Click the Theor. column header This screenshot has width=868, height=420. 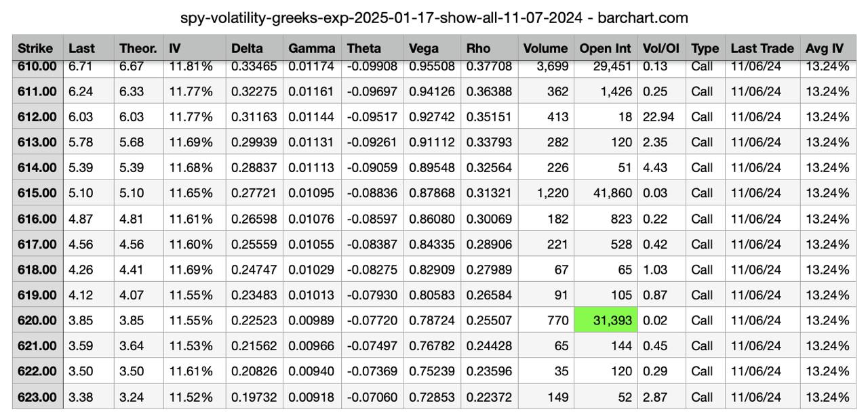138,48
